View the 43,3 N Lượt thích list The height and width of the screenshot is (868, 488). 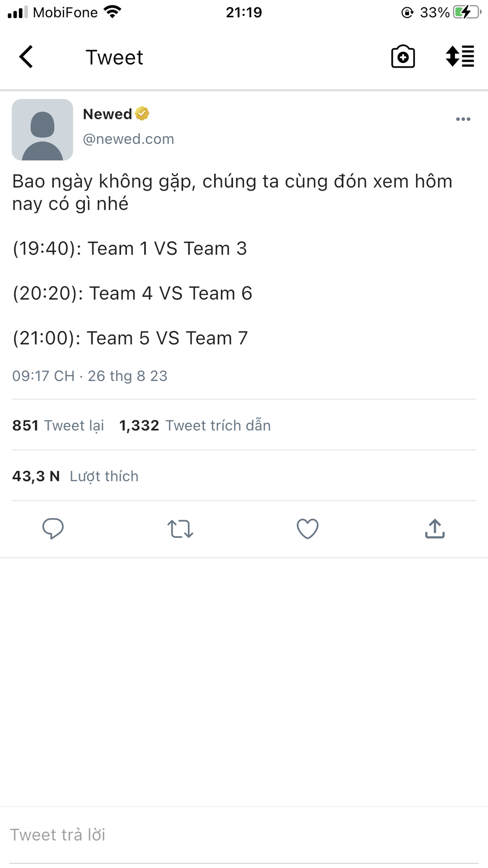click(75, 476)
